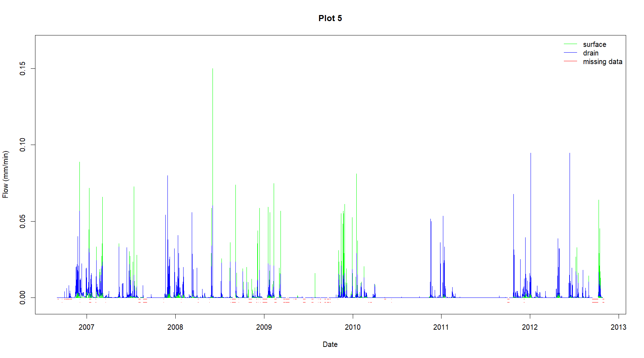Click the 2013 x-axis tick label

pos(618,327)
